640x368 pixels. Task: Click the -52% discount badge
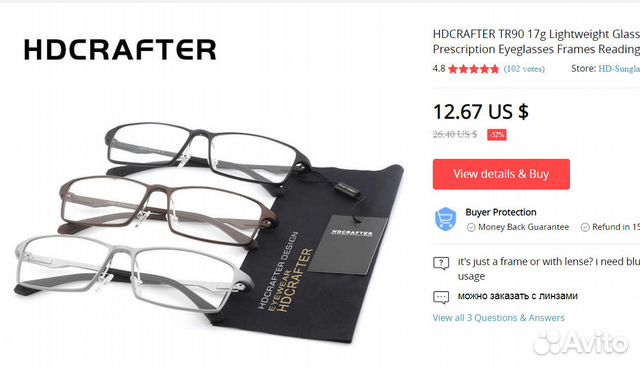click(x=497, y=135)
